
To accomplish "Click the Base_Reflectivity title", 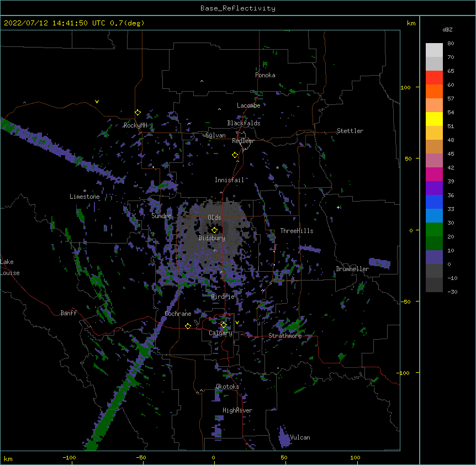I will click(x=238, y=8).
